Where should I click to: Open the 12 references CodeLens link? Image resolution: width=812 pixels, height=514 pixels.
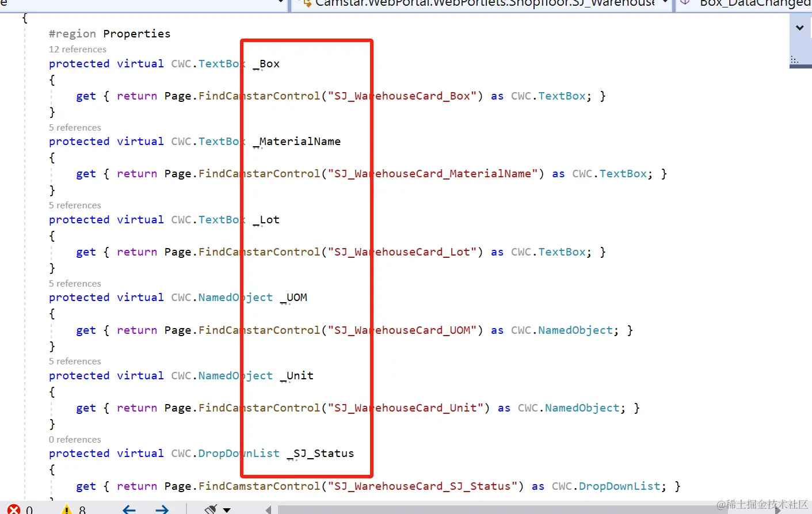tap(78, 50)
